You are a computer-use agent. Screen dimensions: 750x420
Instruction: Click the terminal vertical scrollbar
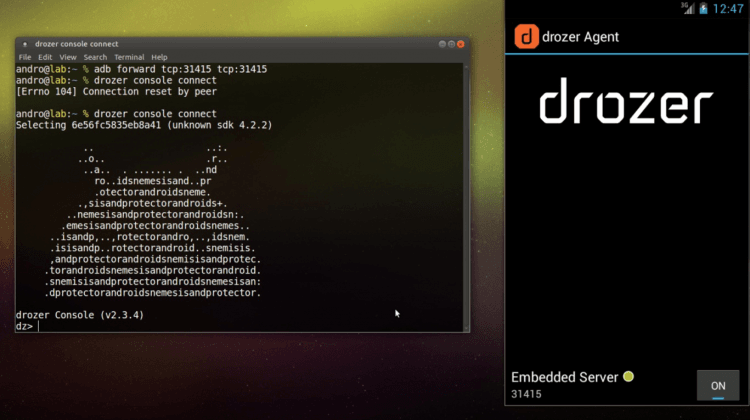point(466,197)
